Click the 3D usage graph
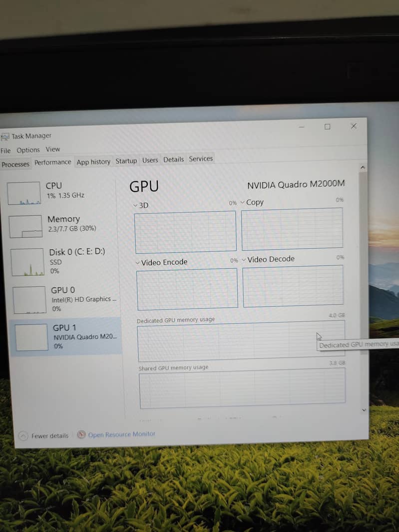399x532 pixels. tap(185, 232)
